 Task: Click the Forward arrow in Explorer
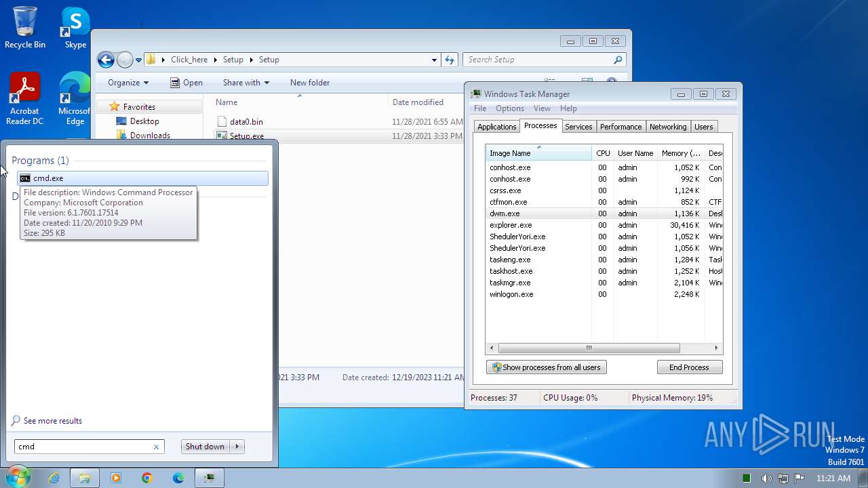(125, 60)
